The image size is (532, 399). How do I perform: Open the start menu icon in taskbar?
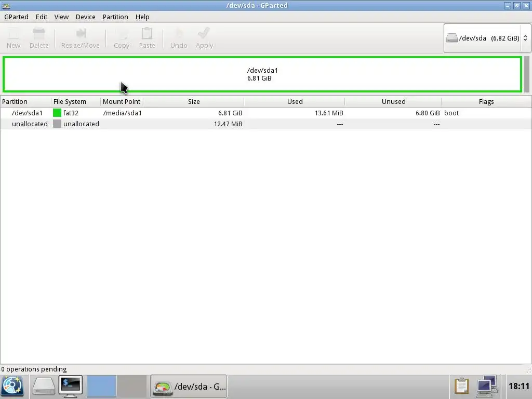click(12, 386)
